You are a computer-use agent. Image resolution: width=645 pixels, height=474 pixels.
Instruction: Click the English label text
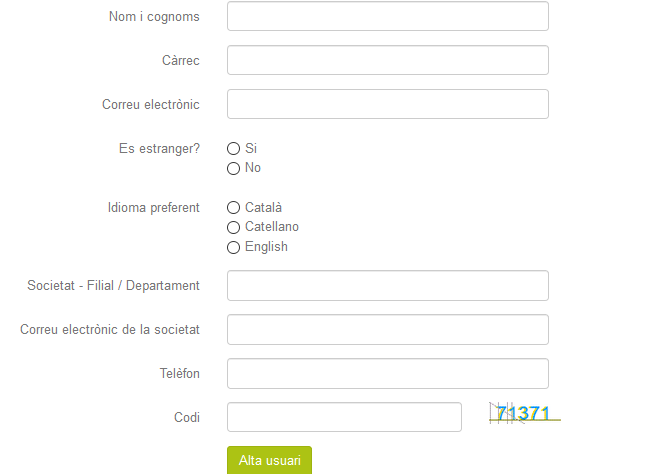click(266, 247)
